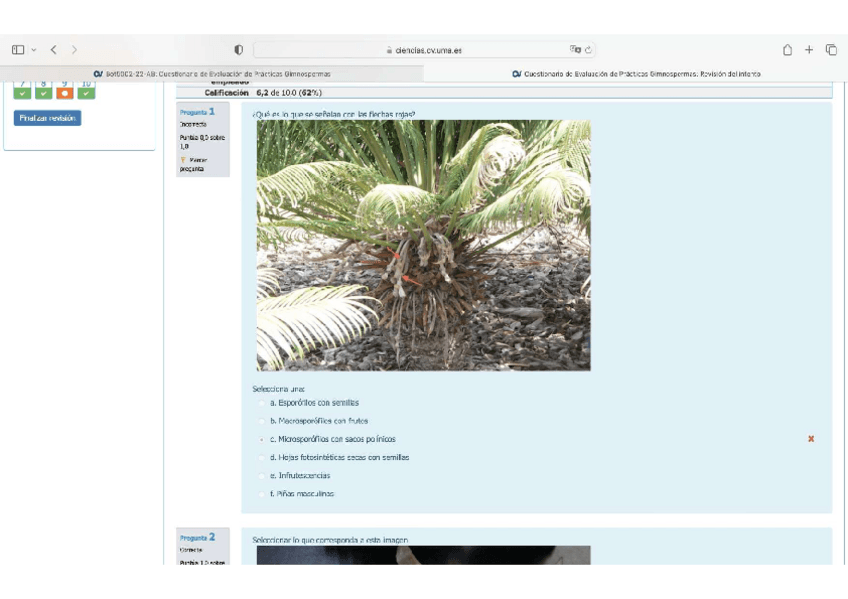Go forward with the next arrow
848x599 pixels.
pyautogui.click(x=74, y=50)
